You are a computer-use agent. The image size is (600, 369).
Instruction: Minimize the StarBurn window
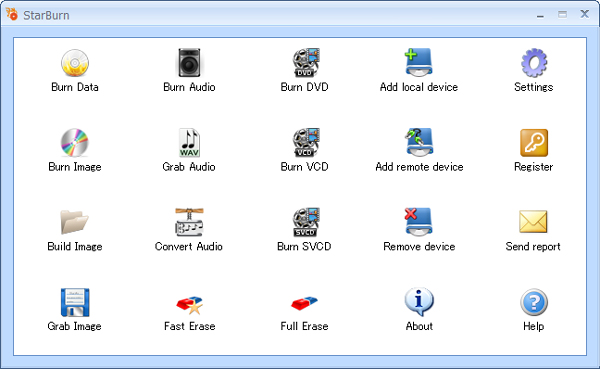(540, 15)
